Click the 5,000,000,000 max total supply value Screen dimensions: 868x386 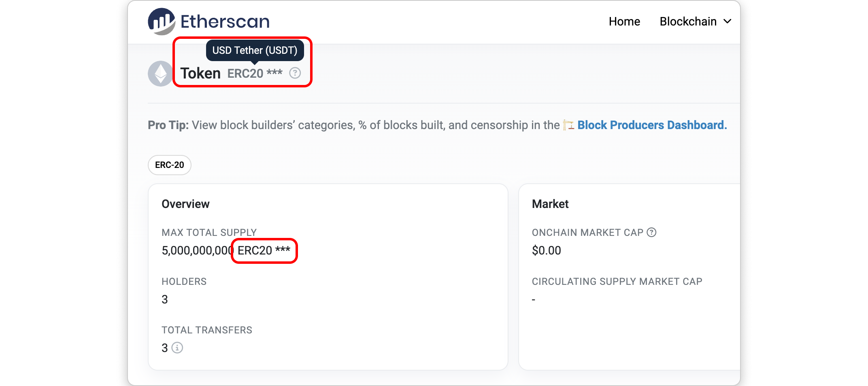click(197, 251)
